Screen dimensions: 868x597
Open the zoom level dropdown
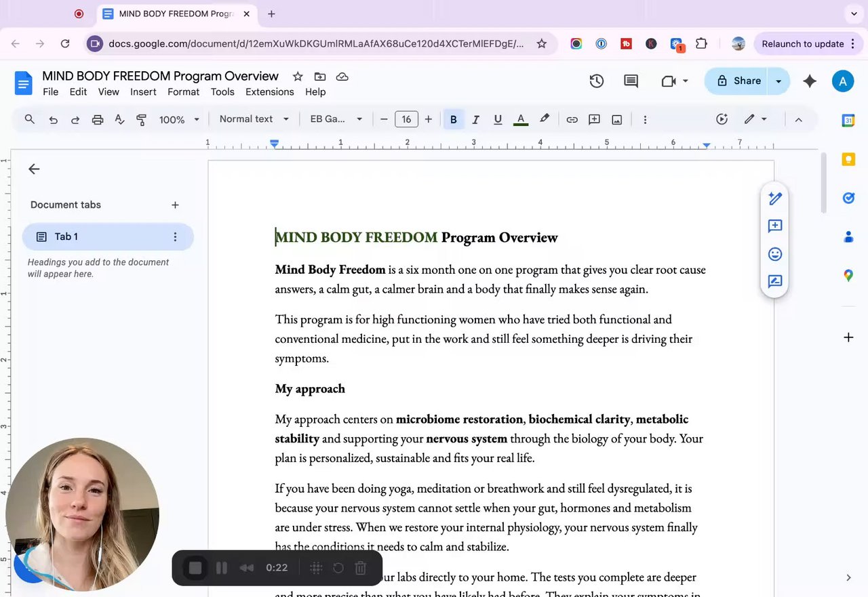coord(179,120)
